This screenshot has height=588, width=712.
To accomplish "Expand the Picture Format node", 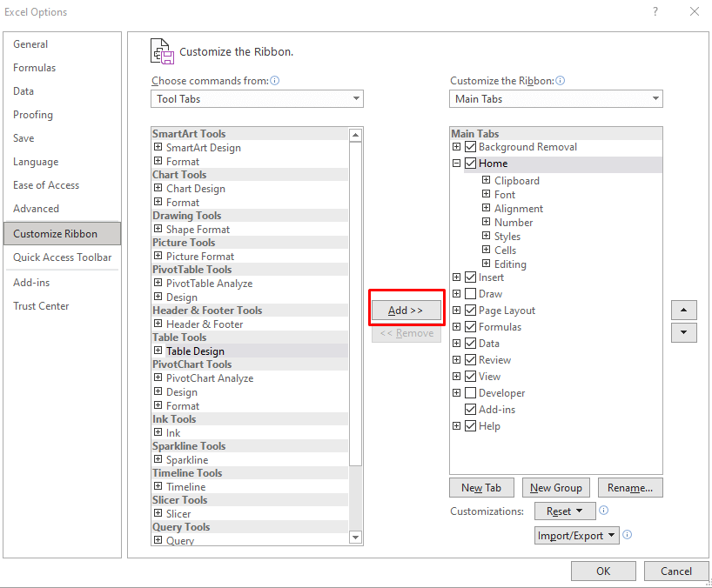I will 158,256.
